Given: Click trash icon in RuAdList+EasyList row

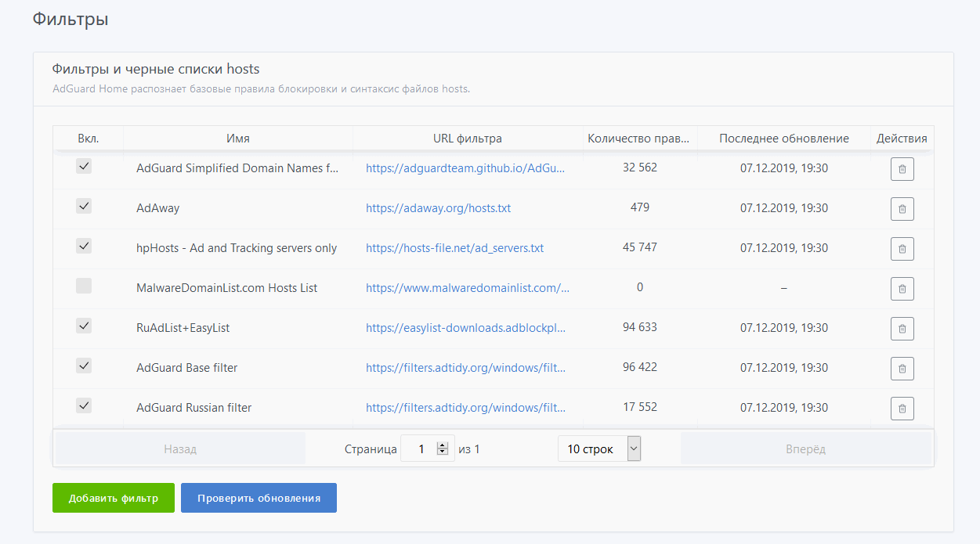Looking at the screenshot, I should 902,329.
